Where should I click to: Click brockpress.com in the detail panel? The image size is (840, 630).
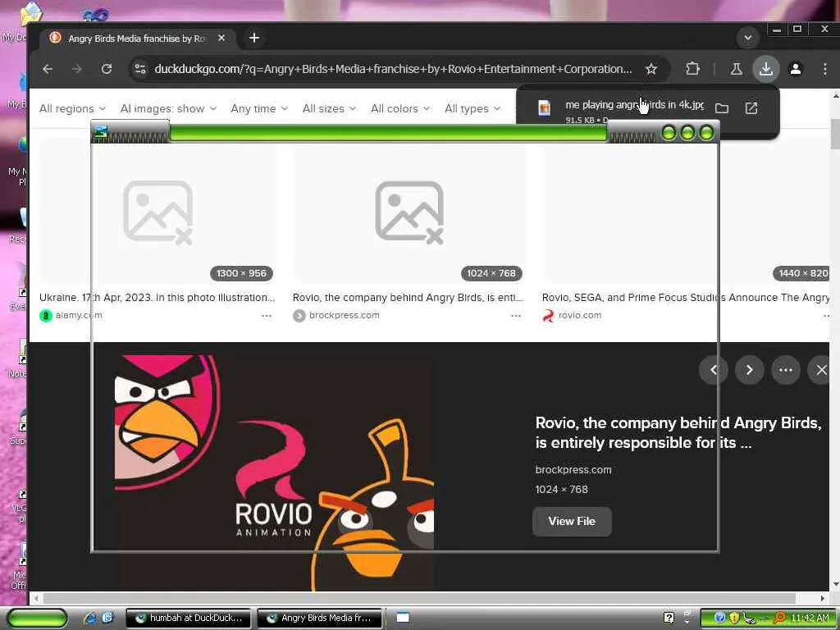coord(573,470)
